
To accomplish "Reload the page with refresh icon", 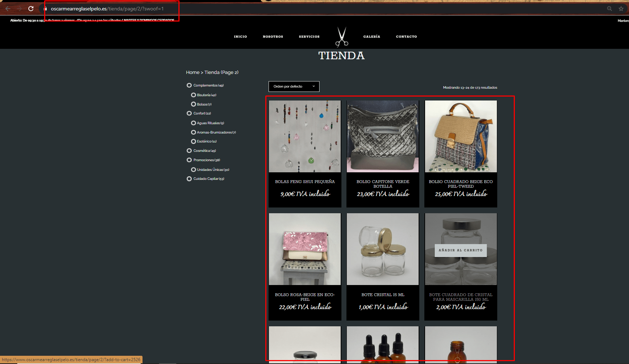I will [x=31, y=9].
